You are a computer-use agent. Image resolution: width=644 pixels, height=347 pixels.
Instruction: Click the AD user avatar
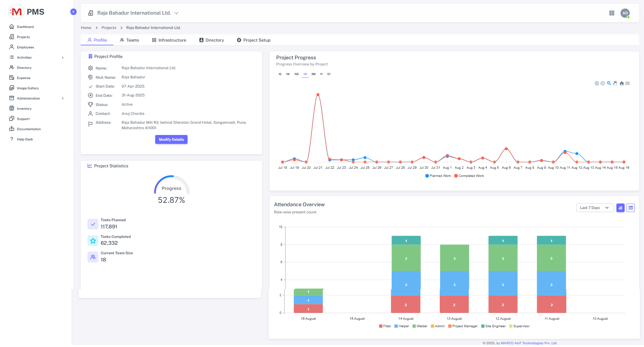point(625,13)
